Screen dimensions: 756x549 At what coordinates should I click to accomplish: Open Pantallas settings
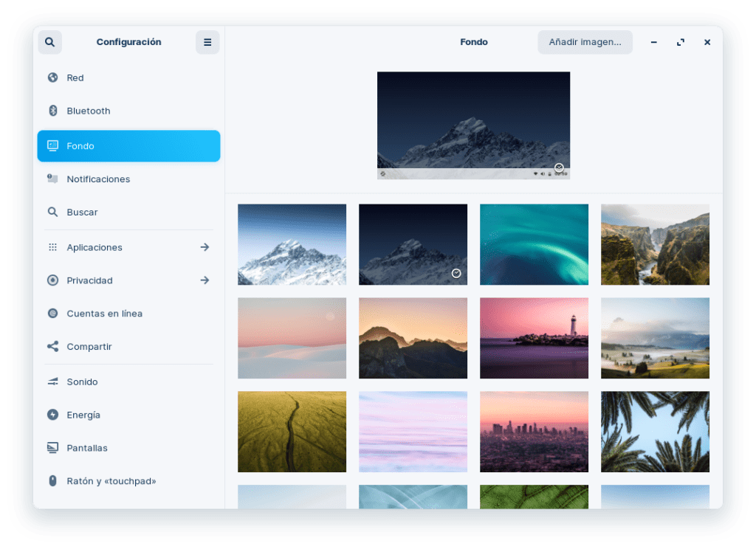point(128,448)
